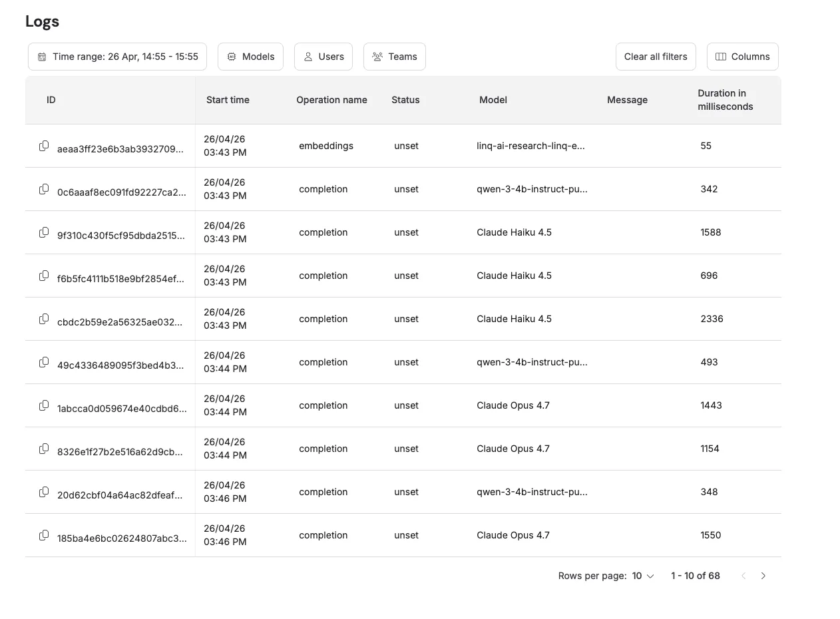The image size is (840, 619).
Task: Open the Time range filter
Action: tap(117, 57)
